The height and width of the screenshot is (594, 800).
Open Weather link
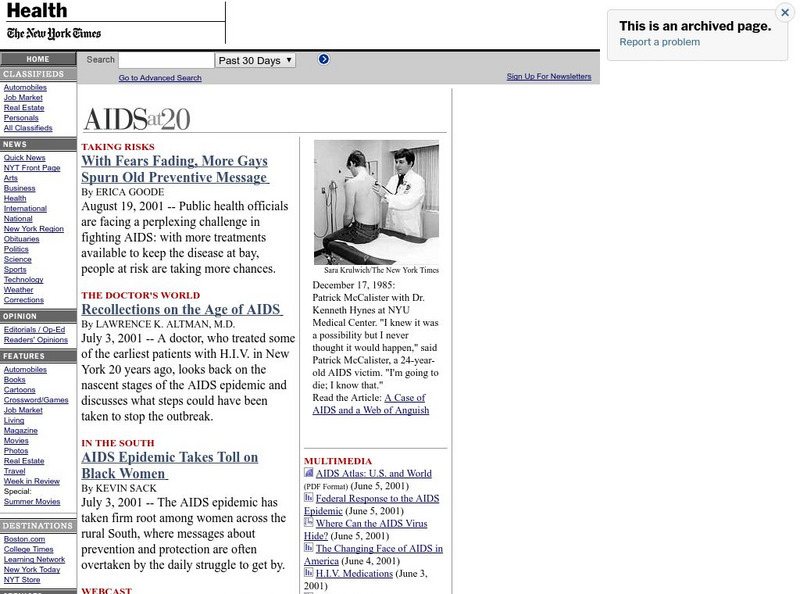click(x=18, y=290)
